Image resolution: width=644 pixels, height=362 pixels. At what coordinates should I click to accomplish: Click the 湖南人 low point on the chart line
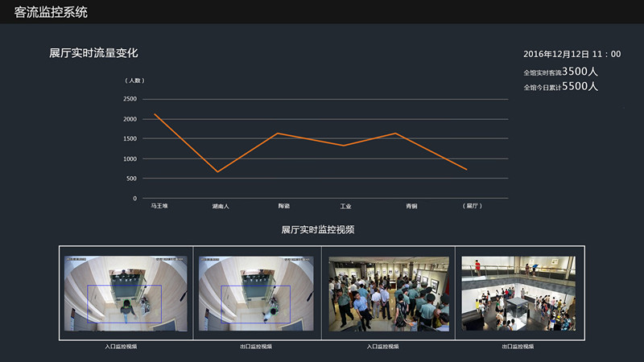point(217,171)
